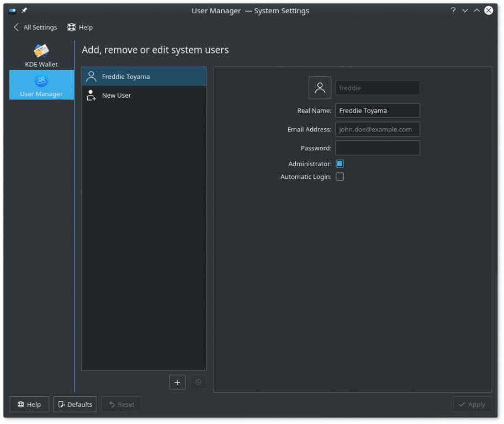This screenshot has height=424, width=504.
Task: Close the System Settings window
Action: 489,10
